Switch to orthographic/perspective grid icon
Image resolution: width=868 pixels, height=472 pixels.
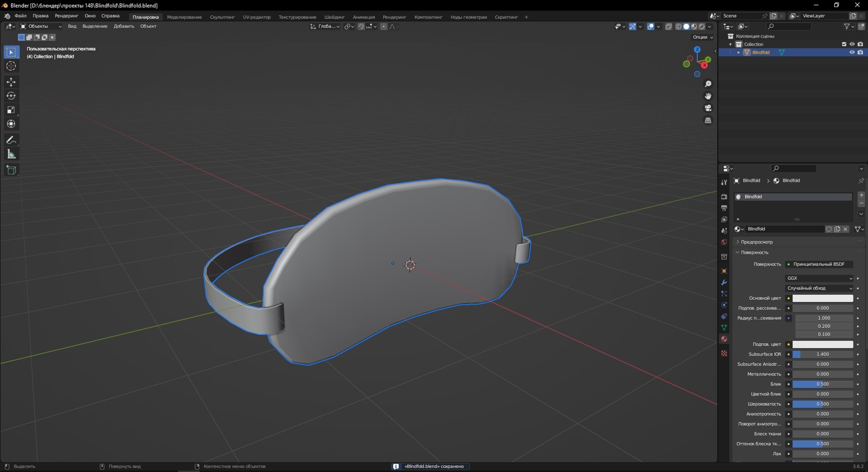coord(708,120)
